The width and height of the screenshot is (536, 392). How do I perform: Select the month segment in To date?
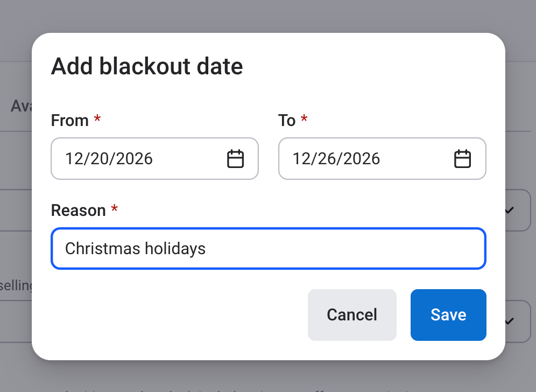click(x=300, y=159)
